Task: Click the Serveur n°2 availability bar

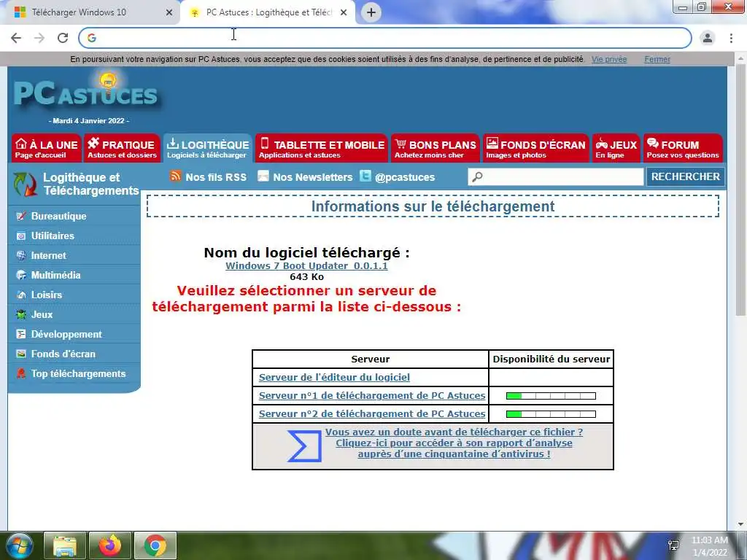Action: coord(551,414)
